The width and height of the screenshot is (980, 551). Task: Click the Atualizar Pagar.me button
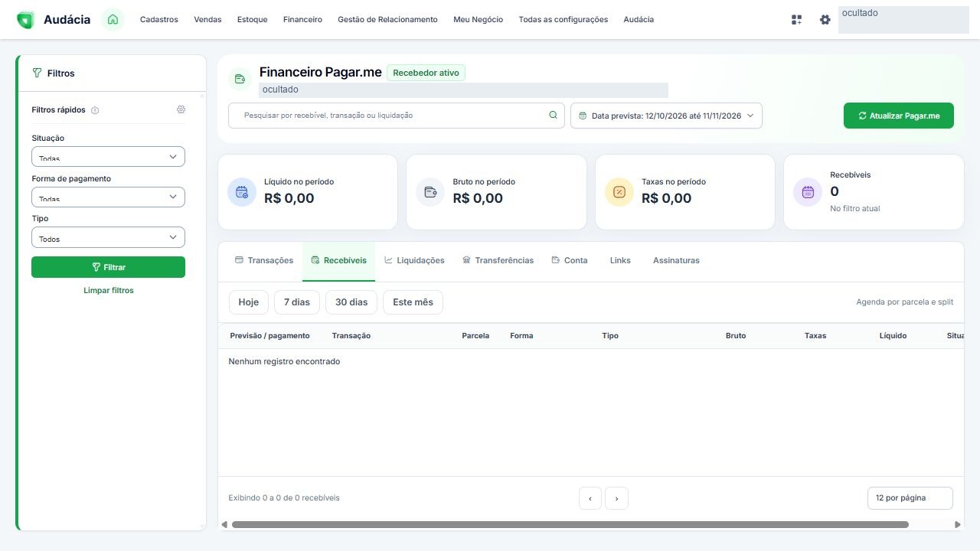pyautogui.click(x=899, y=116)
